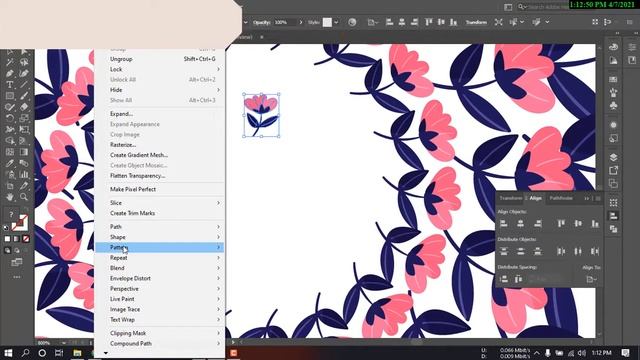
Task: Choose Rasterize... menu entry
Action: click(x=160, y=145)
